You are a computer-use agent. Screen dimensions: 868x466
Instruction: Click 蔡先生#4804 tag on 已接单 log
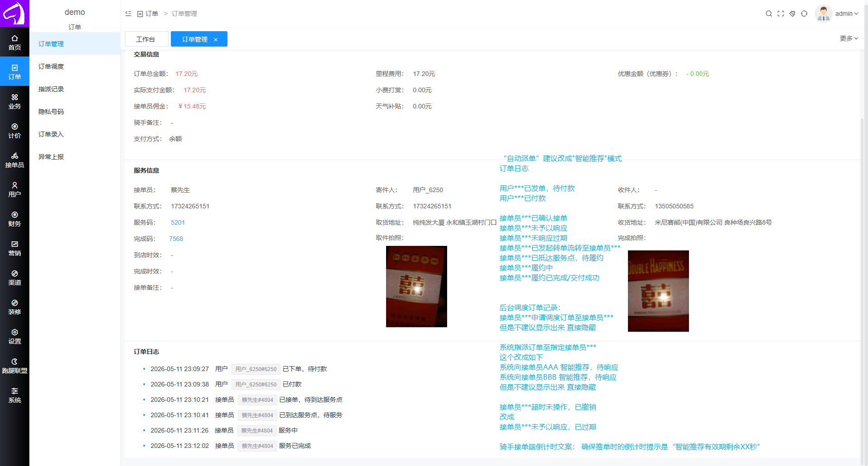coord(257,400)
